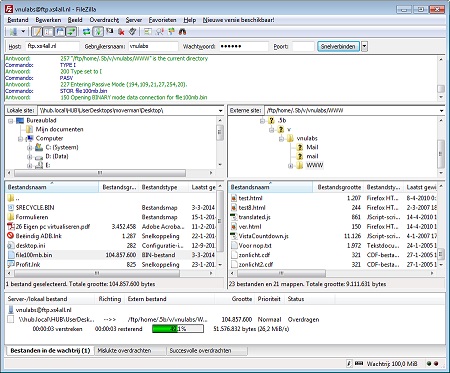Tick the checkbox beside the queued transfer
The image size is (450, 373).
(x=11, y=319)
